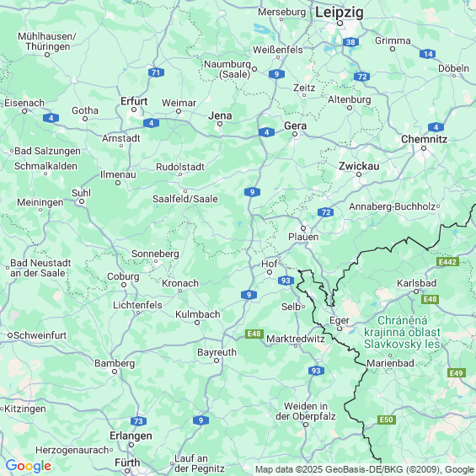Viewport: 476px width, 476px height.
Task: Click Chráněná krajinná oblast Slavkovský les label
Action: (x=402, y=333)
